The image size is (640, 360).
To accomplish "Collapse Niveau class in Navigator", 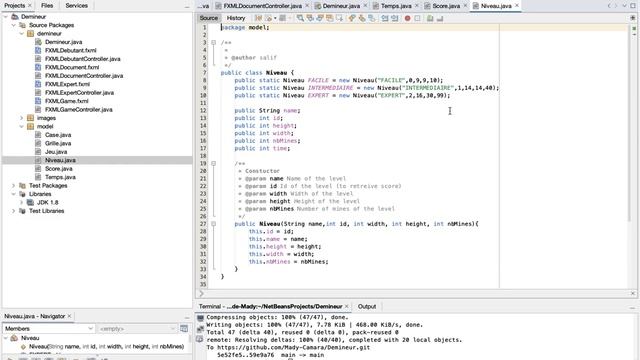I will [6, 338].
